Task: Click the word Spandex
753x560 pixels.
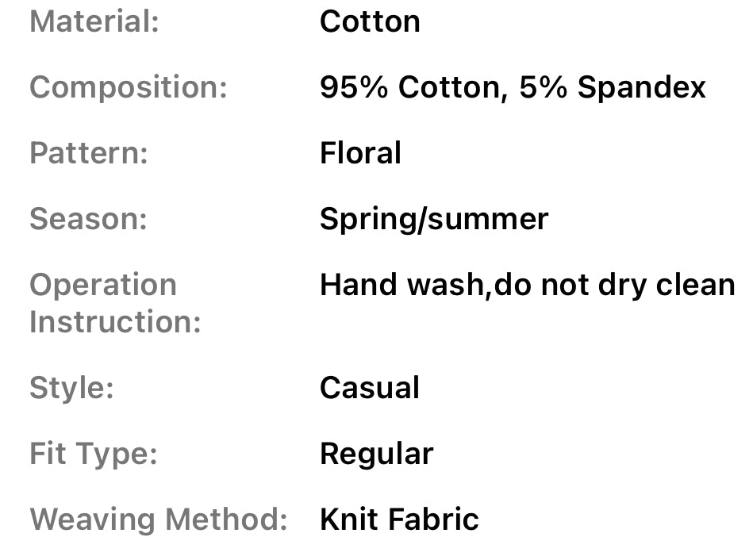Action: tap(641, 87)
